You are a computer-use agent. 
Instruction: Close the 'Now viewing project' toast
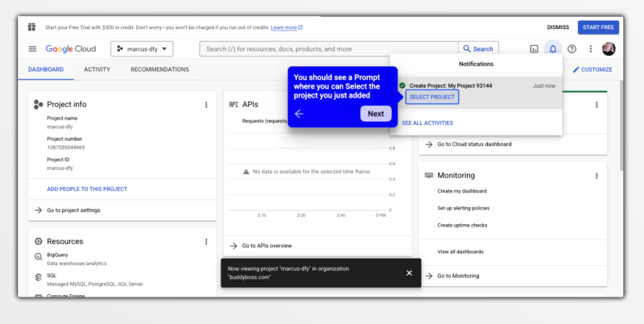(x=409, y=273)
